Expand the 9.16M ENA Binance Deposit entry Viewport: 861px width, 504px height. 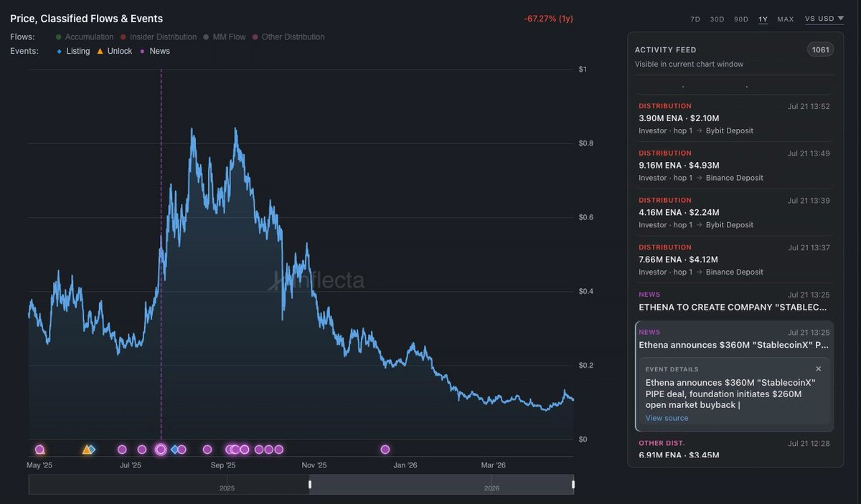point(733,166)
